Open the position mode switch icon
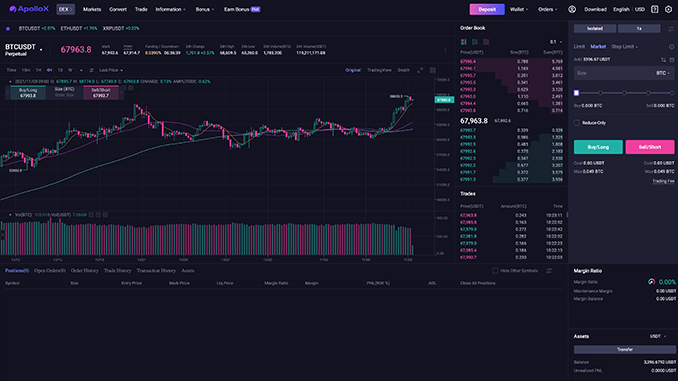 point(671,29)
